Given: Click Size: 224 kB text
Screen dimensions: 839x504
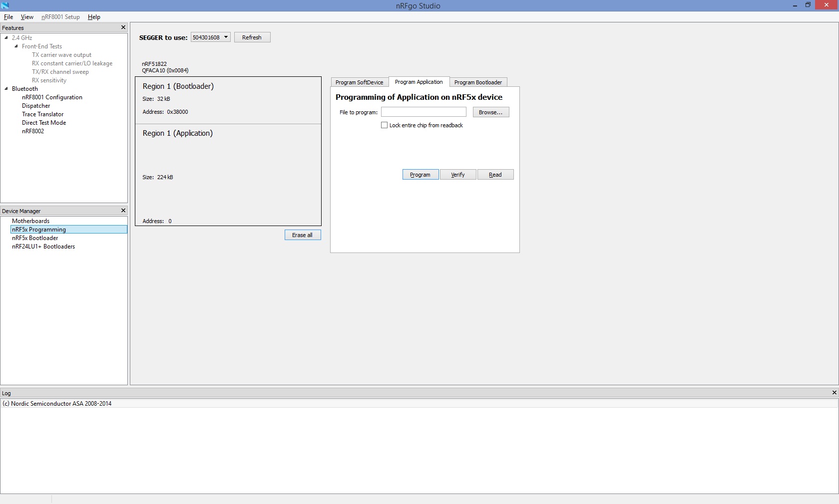Looking at the screenshot, I should [x=158, y=177].
